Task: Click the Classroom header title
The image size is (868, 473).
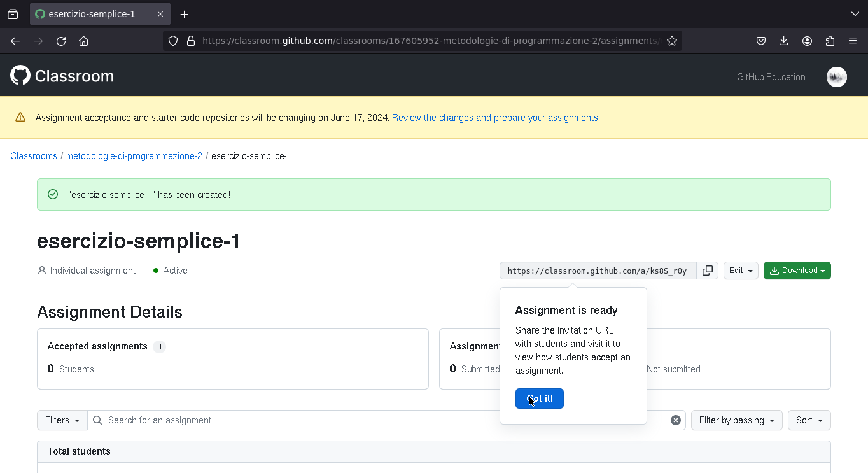Action: [74, 76]
